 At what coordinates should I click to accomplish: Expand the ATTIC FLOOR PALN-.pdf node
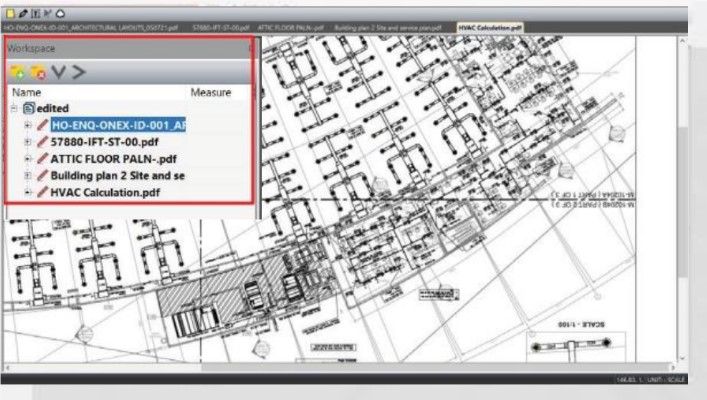(x=28, y=159)
